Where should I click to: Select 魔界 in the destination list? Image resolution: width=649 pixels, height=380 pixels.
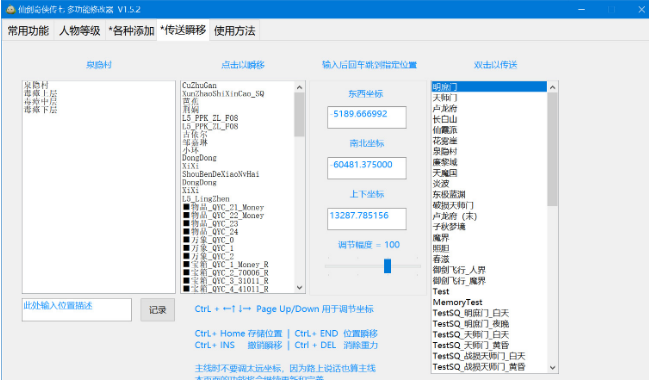point(441,238)
